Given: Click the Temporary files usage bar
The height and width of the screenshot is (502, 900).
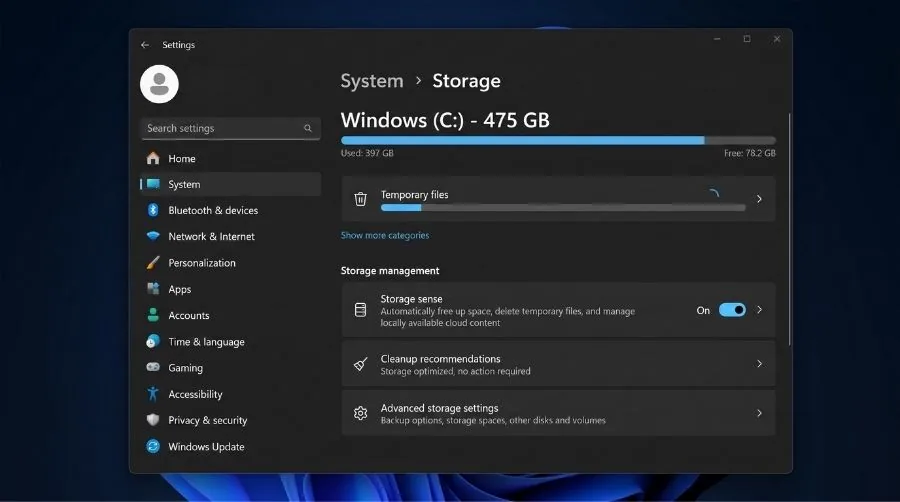Looking at the screenshot, I should coord(563,208).
